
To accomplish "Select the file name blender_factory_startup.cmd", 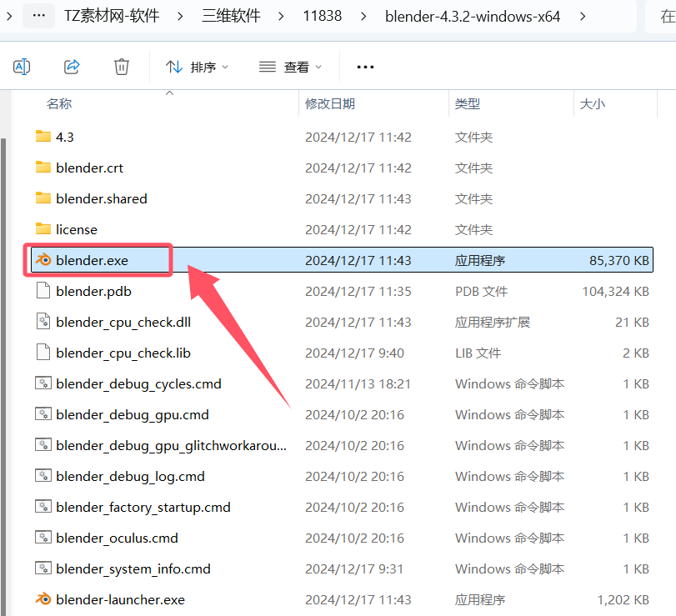I will (143, 508).
